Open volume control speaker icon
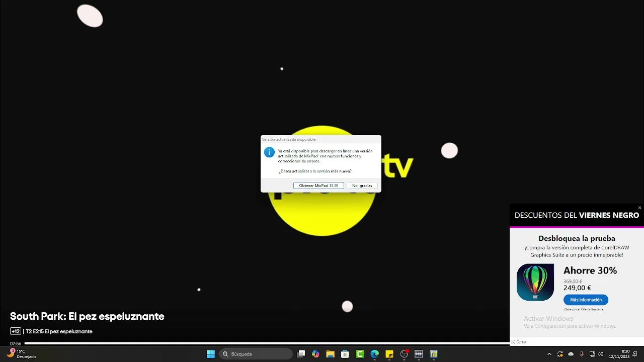Image resolution: width=644 pixels, height=362 pixels. click(x=600, y=354)
